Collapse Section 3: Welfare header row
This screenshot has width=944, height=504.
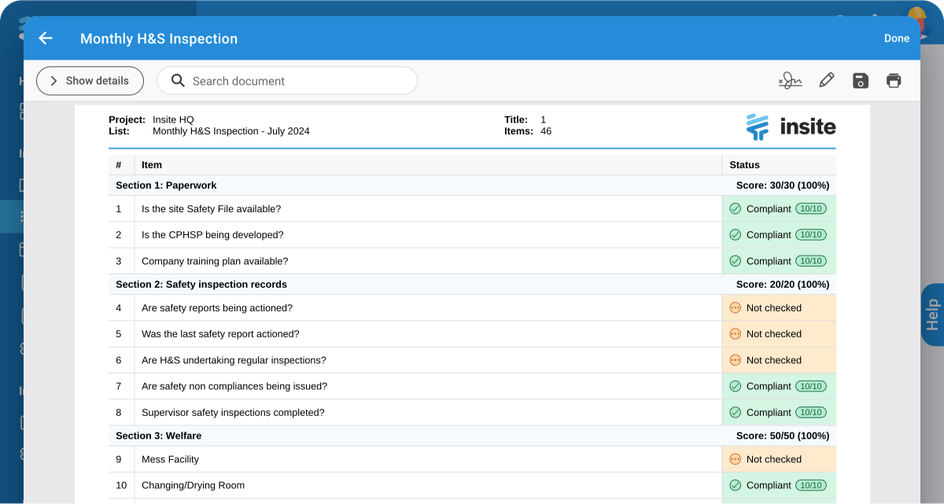point(157,436)
